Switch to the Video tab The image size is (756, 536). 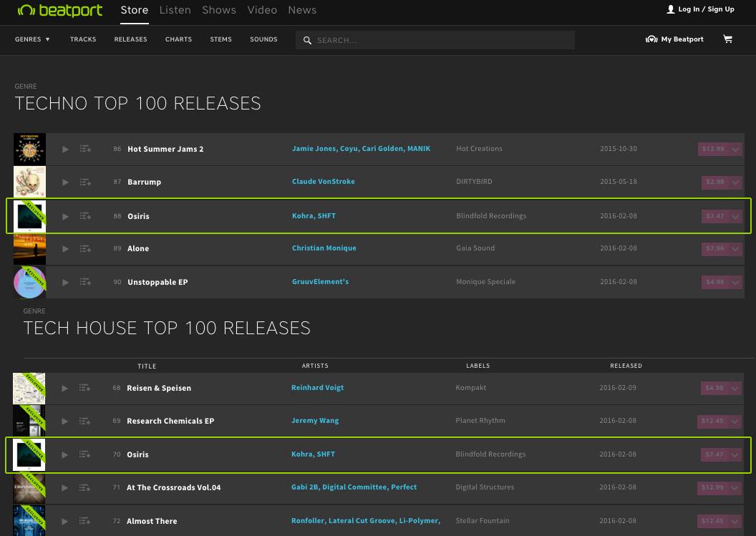coord(262,10)
